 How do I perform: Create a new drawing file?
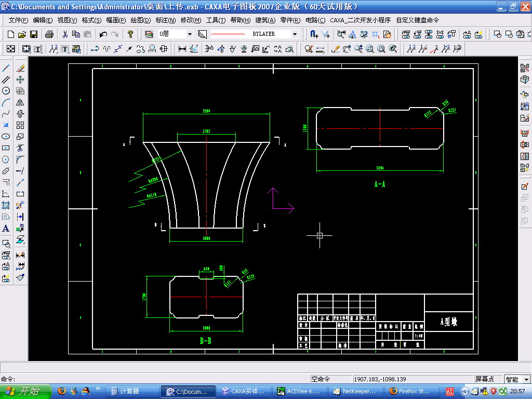[x=10, y=34]
